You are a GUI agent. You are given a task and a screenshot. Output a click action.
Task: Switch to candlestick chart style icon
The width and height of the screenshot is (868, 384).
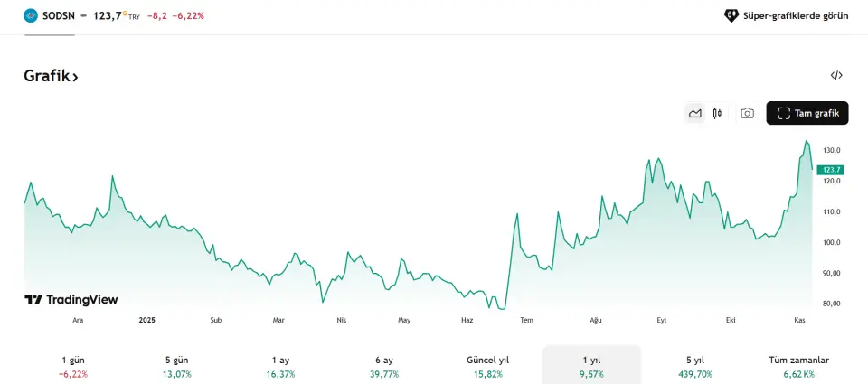pyautogui.click(x=717, y=113)
